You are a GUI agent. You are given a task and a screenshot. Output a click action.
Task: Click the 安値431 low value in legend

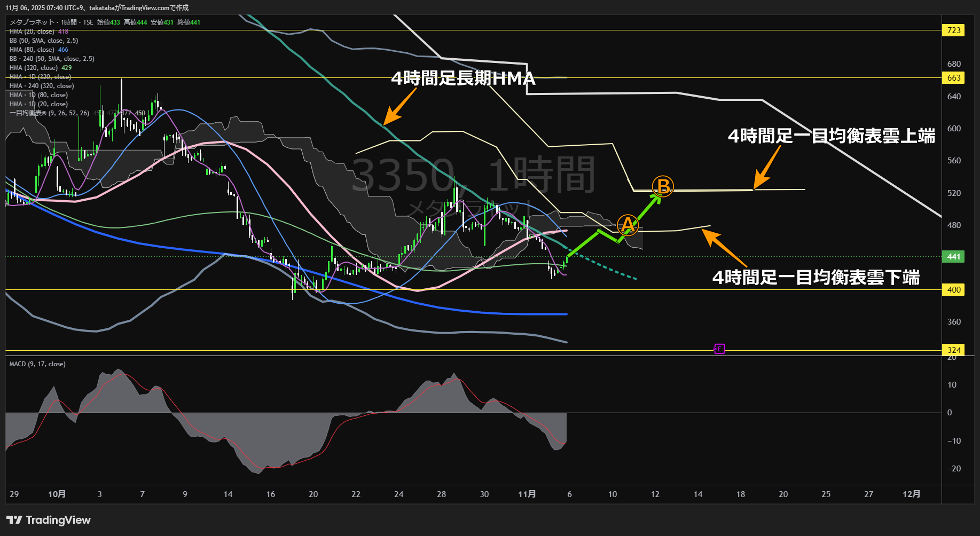click(x=162, y=22)
